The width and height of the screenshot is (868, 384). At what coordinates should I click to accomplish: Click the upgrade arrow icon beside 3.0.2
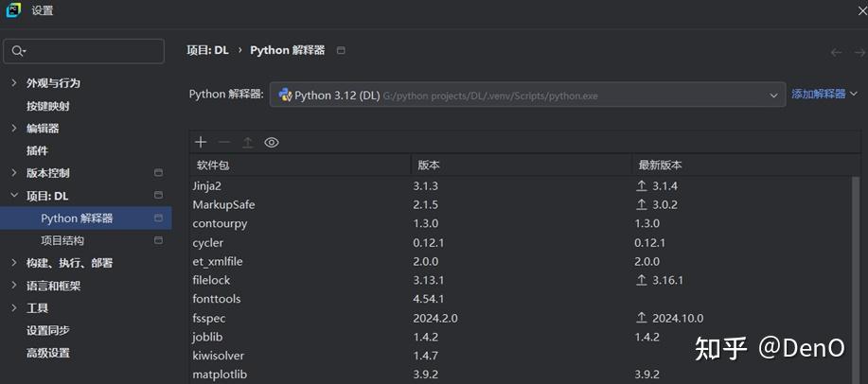pyautogui.click(x=642, y=204)
